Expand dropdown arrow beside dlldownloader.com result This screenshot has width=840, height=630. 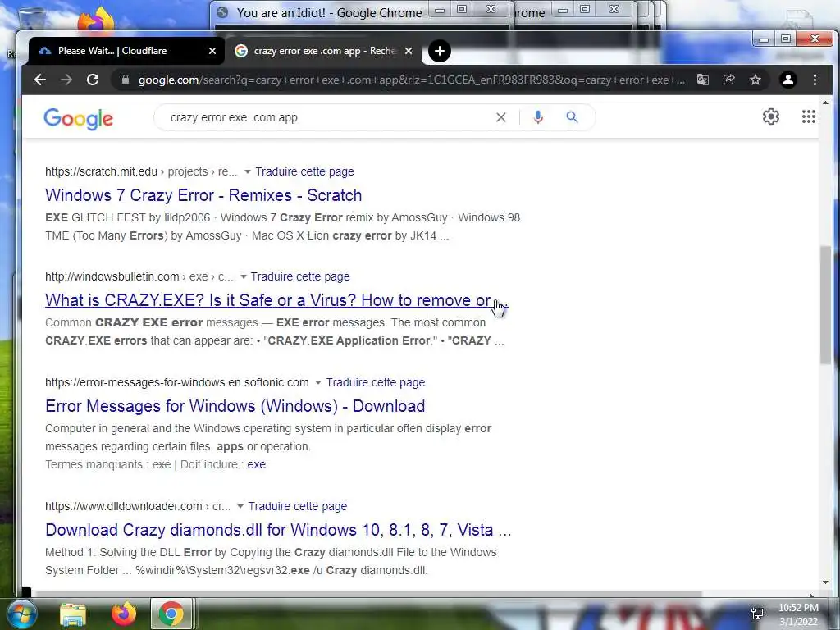pyautogui.click(x=240, y=506)
